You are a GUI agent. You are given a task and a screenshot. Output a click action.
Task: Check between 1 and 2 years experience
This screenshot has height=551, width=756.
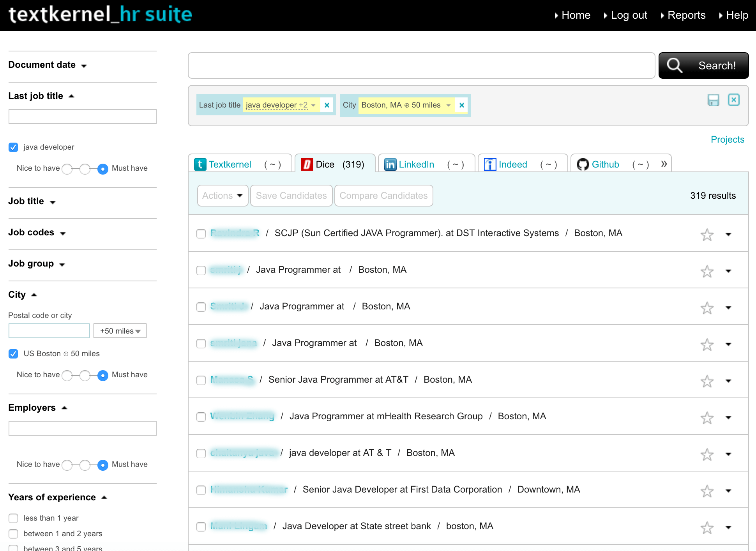coord(13,533)
